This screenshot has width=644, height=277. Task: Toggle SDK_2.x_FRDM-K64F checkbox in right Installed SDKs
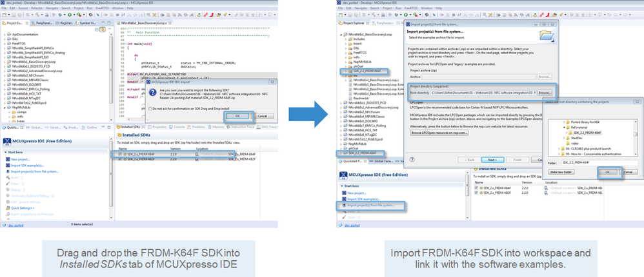point(476,187)
